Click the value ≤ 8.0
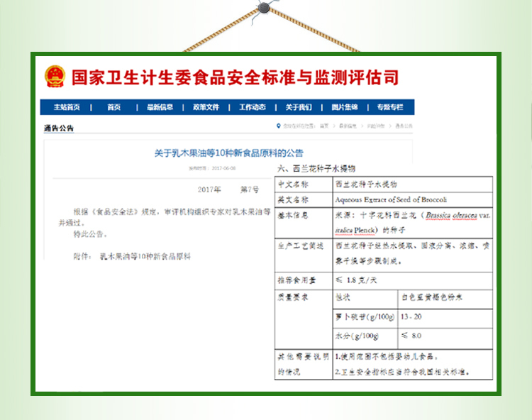Image resolution: width=532 pixels, height=420 pixels. [x=411, y=336]
